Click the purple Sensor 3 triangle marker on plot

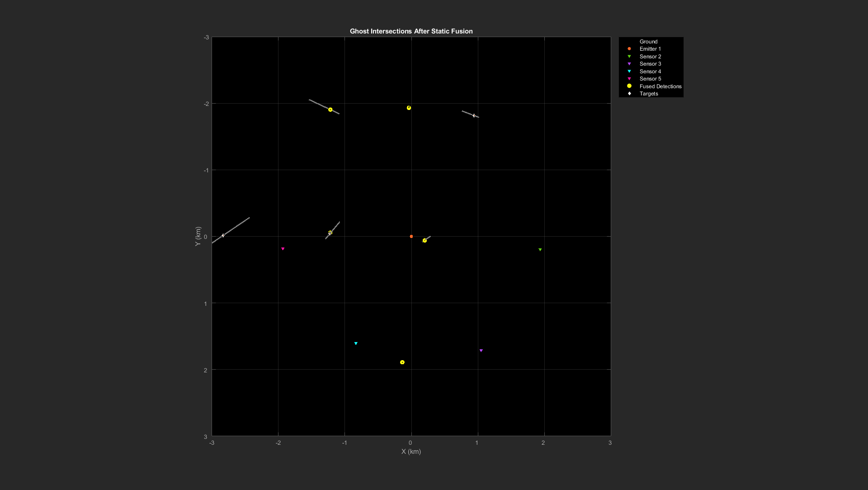tap(481, 351)
